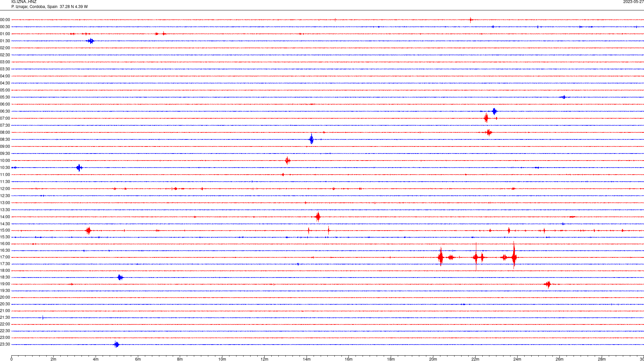Select the 20:30 time label

coord(5,304)
